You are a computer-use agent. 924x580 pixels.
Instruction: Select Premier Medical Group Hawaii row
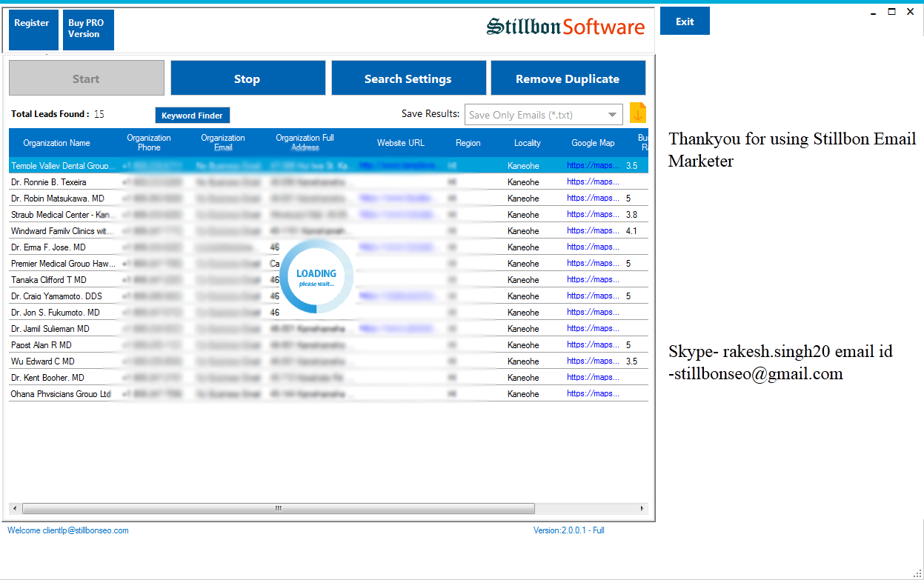(x=328, y=264)
